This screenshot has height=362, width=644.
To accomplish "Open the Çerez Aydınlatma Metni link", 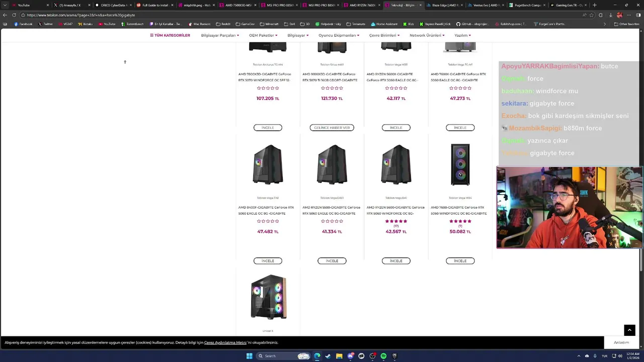I will pyautogui.click(x=225, y=342).
